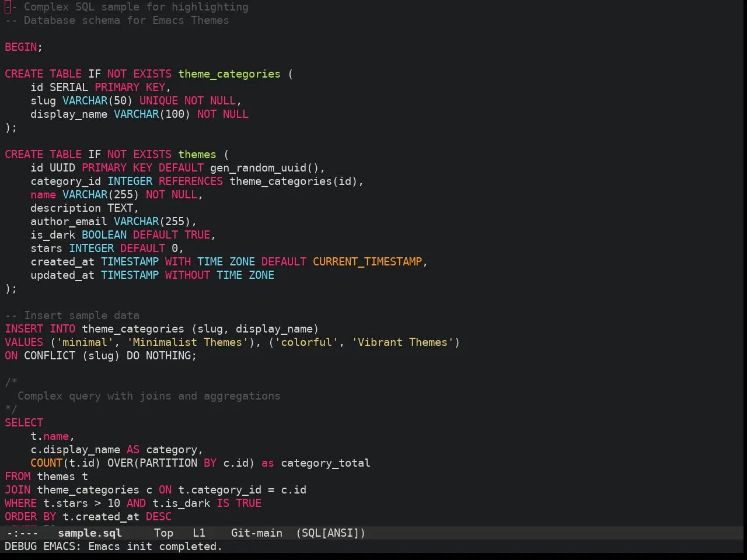Click the UNIQUE keyword on the slug line
The height and width of the screenshot is (560, 747).
[159, 101]
